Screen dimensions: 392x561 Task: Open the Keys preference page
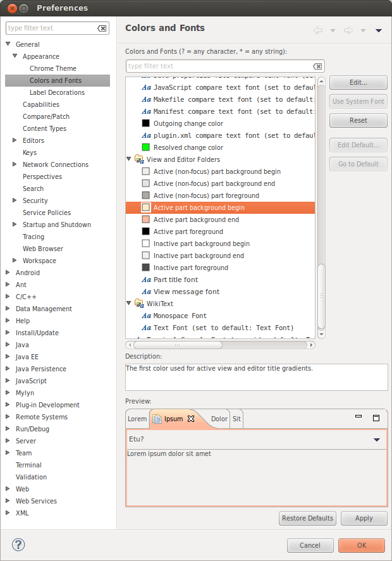(30, 152)
